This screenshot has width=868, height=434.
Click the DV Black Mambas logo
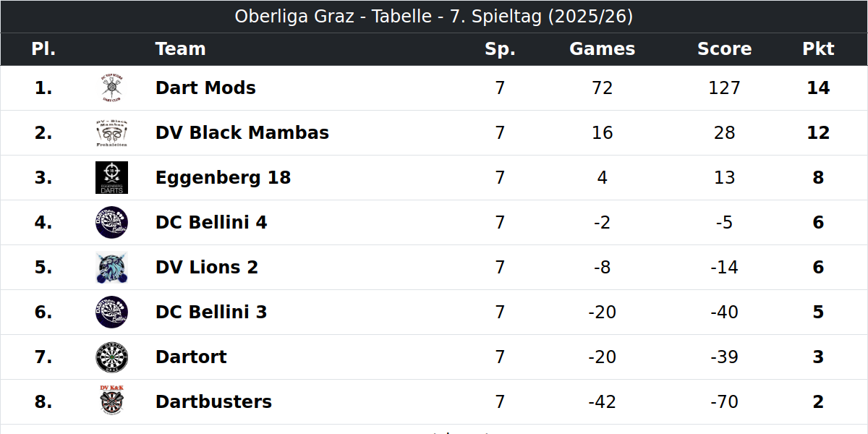(111, 133)
